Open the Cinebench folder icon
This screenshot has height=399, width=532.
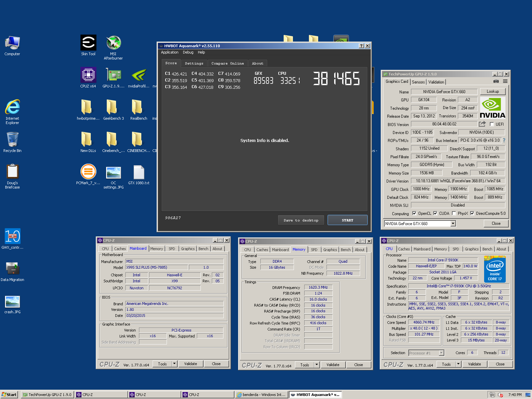tap(113, 142)
